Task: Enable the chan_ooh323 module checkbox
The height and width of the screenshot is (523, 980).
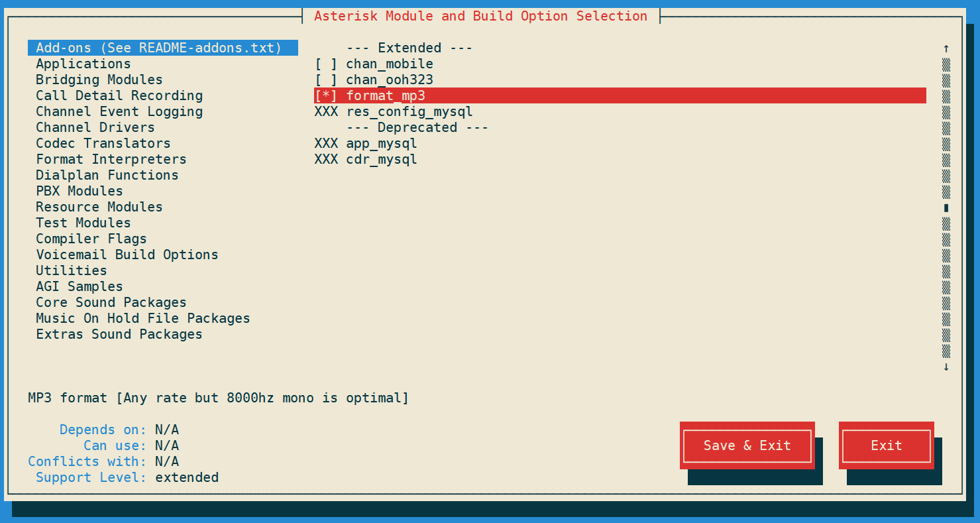Action: 326,80
